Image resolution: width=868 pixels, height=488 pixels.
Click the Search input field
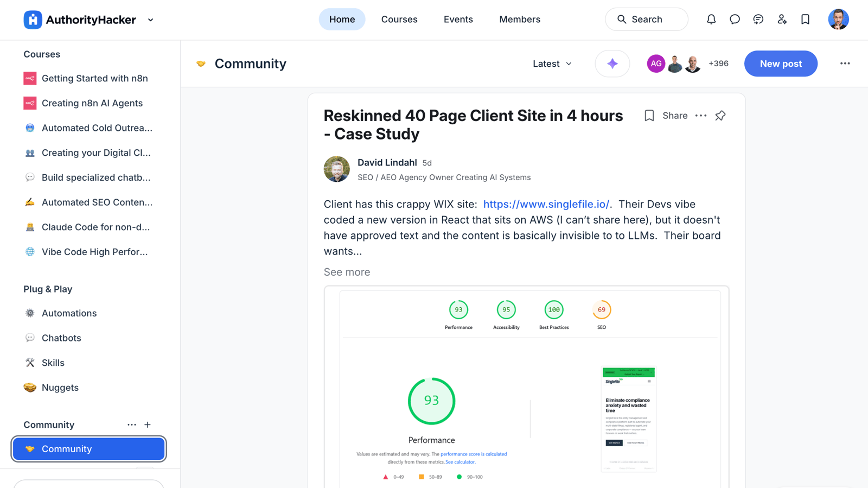click(647, 20)
